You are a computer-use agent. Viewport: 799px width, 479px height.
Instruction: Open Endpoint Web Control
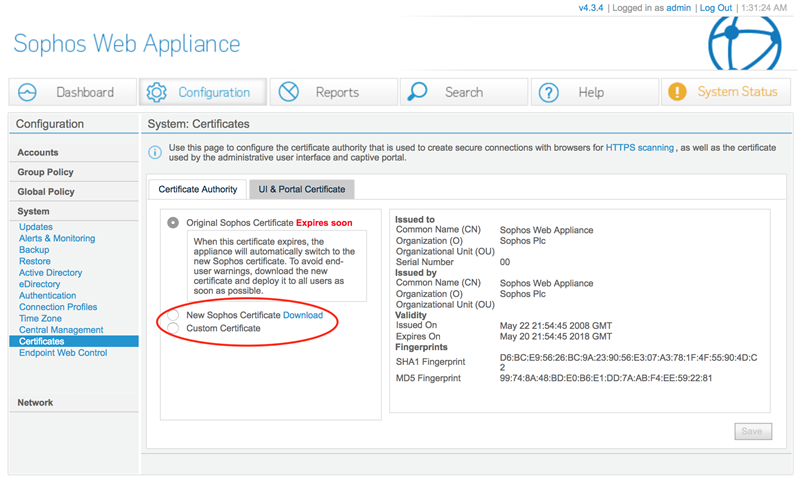(63, 353)
